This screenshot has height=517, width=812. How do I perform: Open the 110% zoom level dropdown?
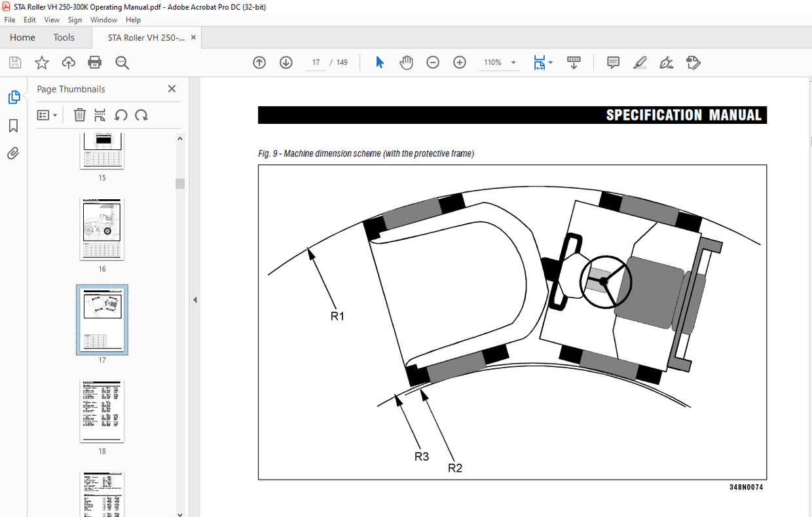[x=513, y=63]
